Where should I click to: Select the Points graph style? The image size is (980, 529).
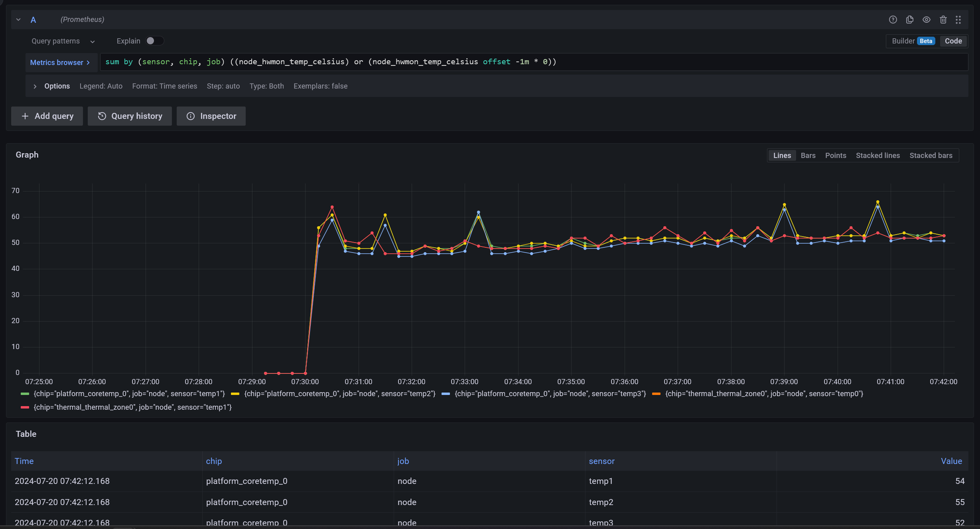[x=835, y=156]
